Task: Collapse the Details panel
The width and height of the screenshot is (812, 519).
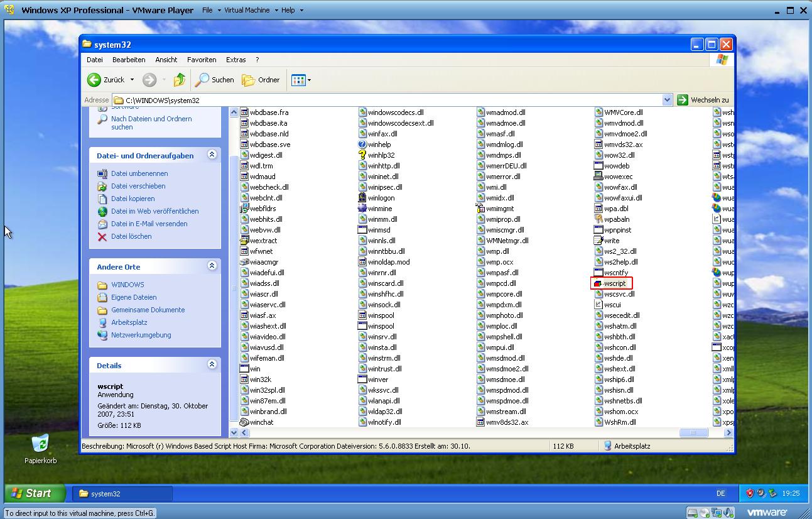Action: [212, 364]
